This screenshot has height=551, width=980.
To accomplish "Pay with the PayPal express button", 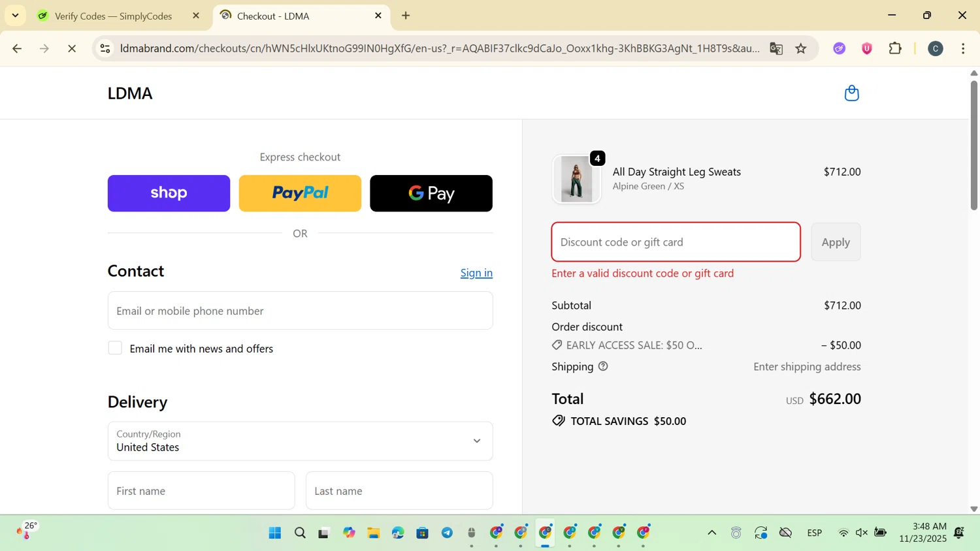I will click(300, 193).
